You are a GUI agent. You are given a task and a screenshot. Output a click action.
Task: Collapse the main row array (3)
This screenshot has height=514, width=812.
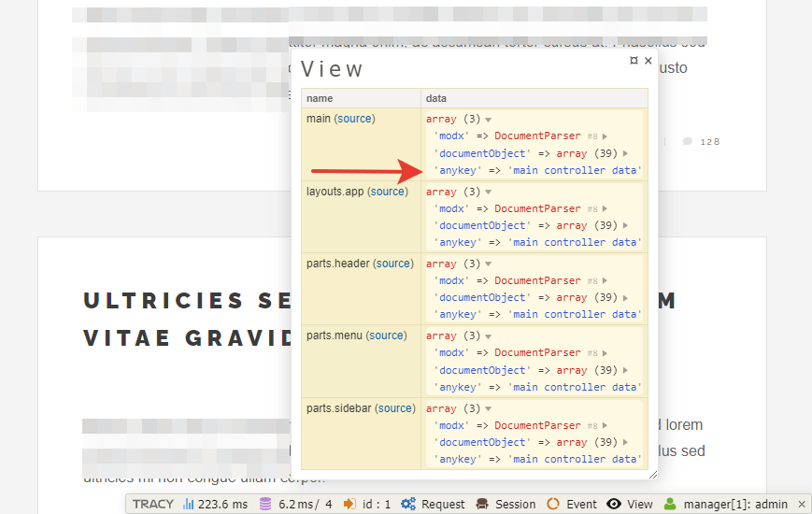coord(488,120)
